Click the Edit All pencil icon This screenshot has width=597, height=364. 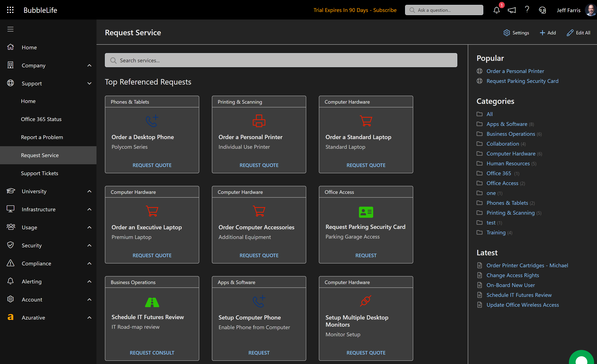[x=570, y=33]
